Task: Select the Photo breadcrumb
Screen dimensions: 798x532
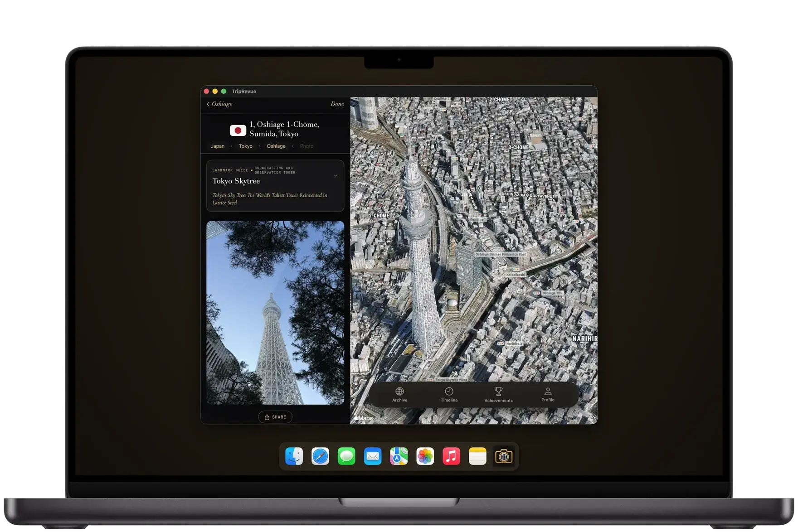Action: click(307, 146)
